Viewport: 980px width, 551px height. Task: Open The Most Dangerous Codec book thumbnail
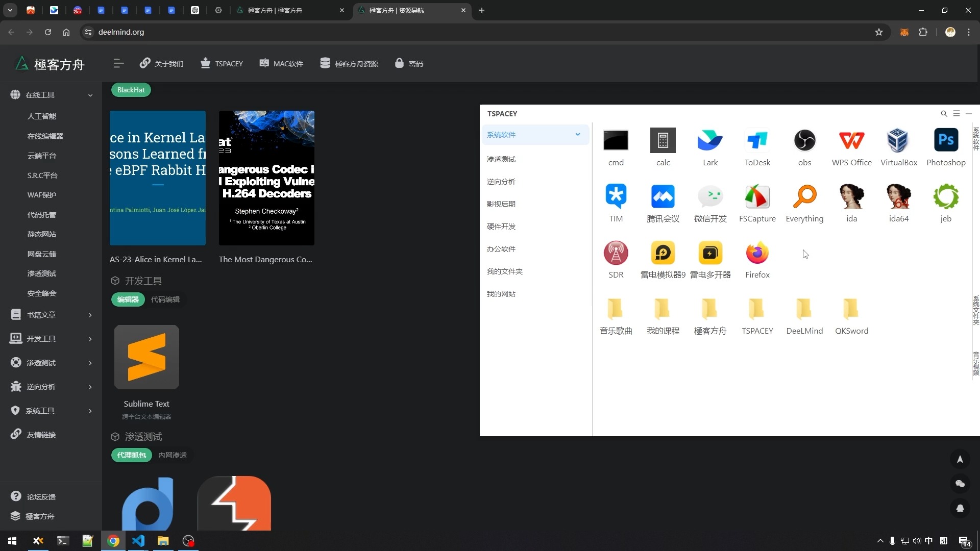pos(266,178)
